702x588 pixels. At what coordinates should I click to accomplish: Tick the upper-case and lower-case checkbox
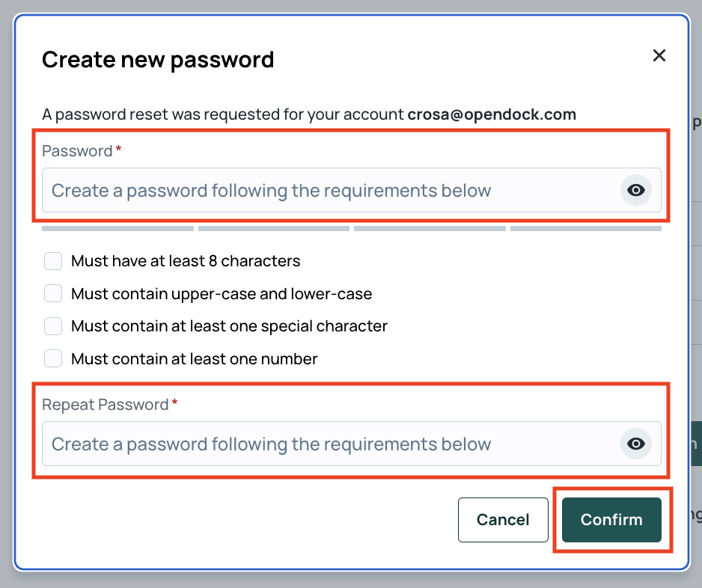point(53,293)
